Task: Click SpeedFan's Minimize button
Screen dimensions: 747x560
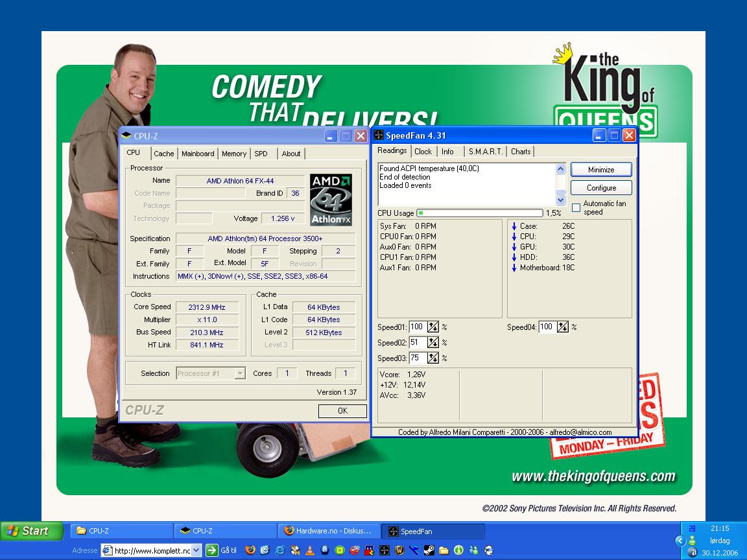Action: 601,170
